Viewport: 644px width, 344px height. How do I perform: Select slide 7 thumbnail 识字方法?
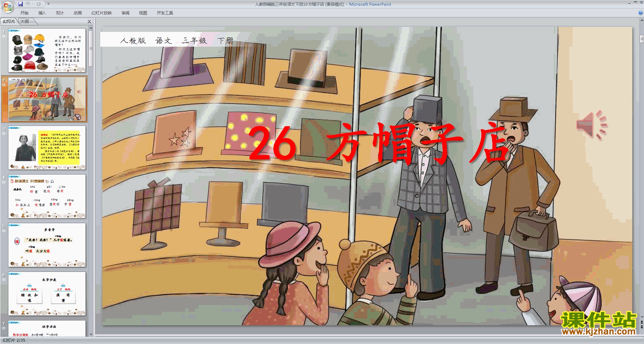[47, 329]
